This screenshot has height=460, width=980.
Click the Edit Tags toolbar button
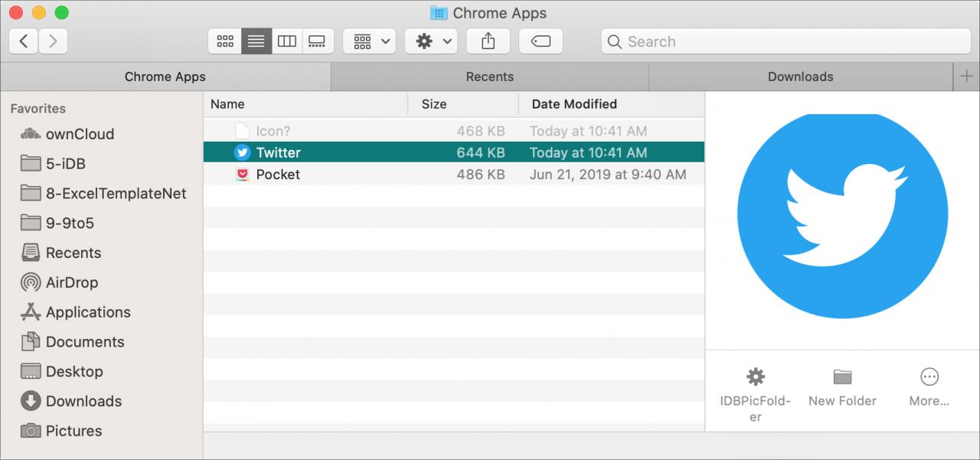541,41
